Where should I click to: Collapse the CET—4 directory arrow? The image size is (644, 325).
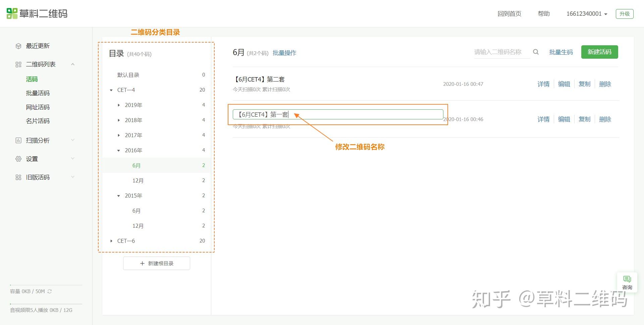click(x=111, y=90)
